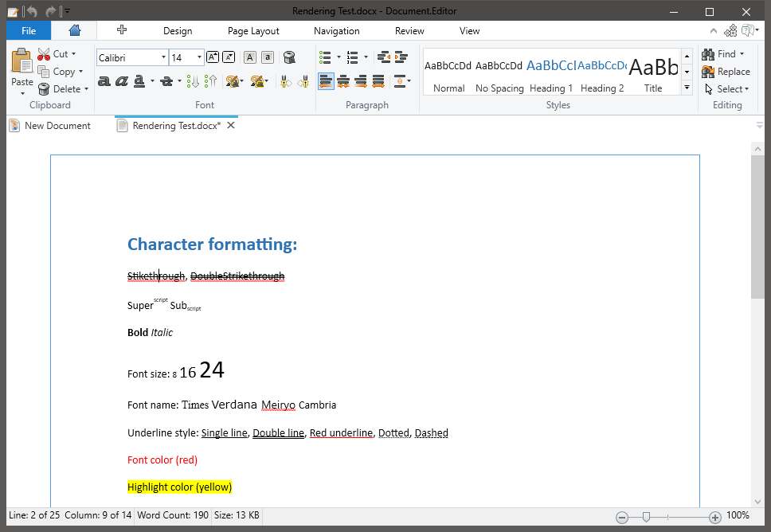The height and width of the screenshot is (532, 771).
Task: Switch to the Review tab
Action: click(409, 31)
